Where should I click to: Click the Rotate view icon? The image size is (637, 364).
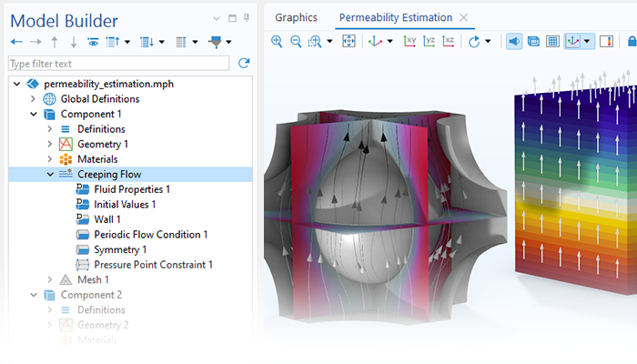click(474, 41)
